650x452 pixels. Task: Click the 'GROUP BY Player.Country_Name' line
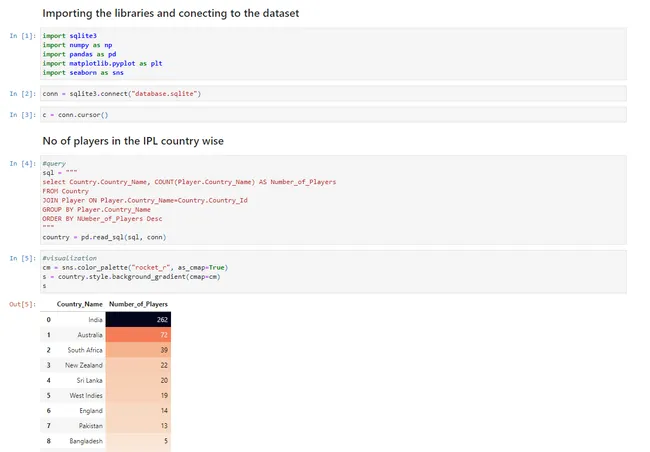96,209
